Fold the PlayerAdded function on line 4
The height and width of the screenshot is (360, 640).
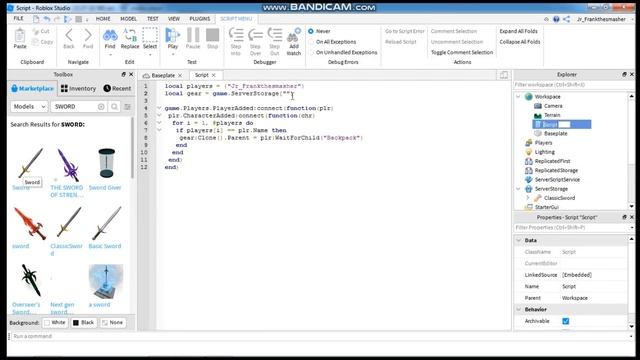[159, 108]
